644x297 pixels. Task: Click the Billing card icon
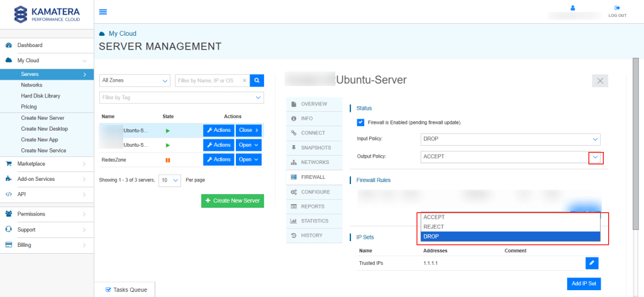[9, 245]
